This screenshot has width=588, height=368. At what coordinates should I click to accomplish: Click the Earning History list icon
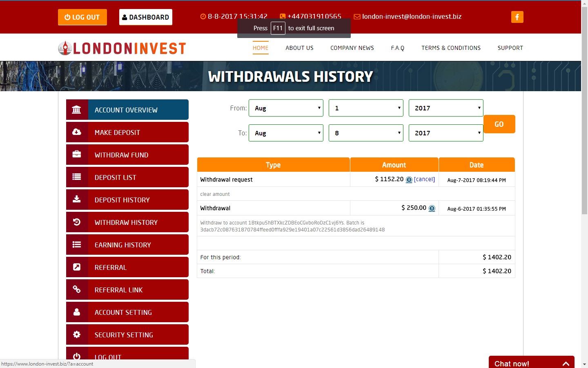coord(76,245)
